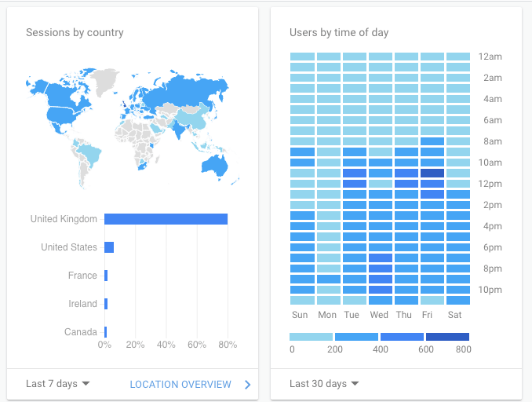Select the Ireland bar in chart
Viewport: 532px width, 402px height.
106,304
